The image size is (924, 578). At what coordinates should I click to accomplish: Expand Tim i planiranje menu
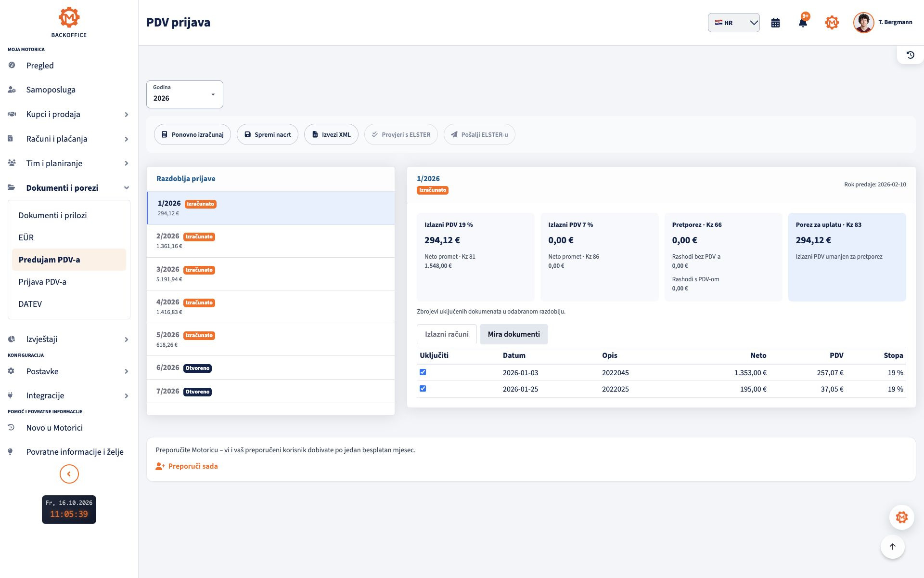pos(69,163)
